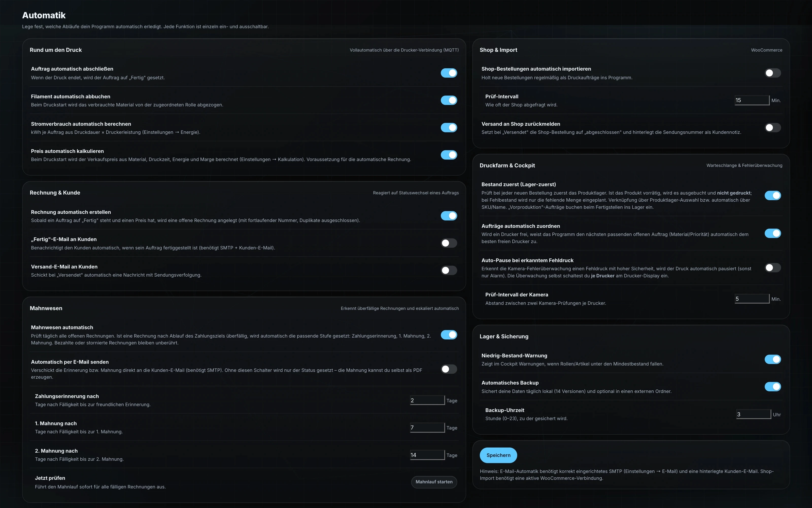Click the 'Automatik' page heading
Image resolution: width=812 pixels, height=508 pixels.
44,15
